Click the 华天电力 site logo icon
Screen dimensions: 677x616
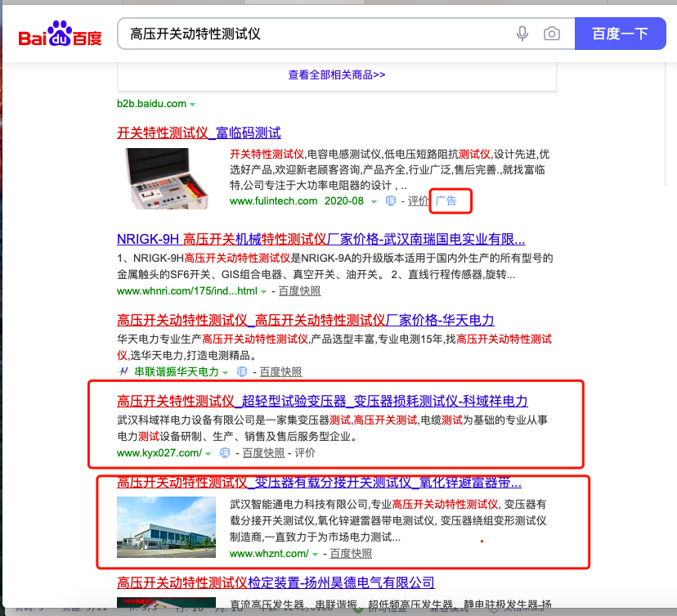[x=124, y=371]
